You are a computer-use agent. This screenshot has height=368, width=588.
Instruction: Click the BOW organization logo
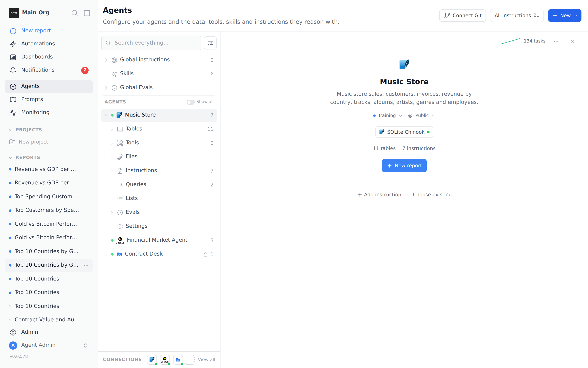(x=14, y=13)
